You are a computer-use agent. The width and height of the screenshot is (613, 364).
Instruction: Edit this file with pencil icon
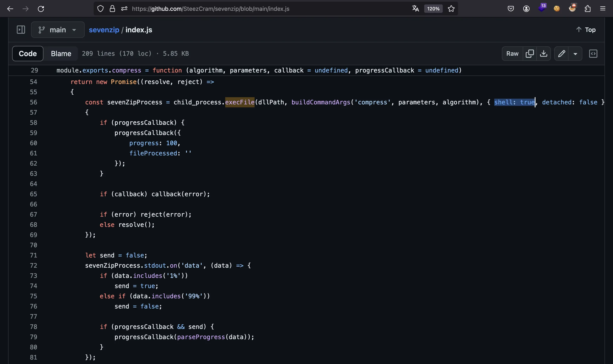click(x=561, y=53)
